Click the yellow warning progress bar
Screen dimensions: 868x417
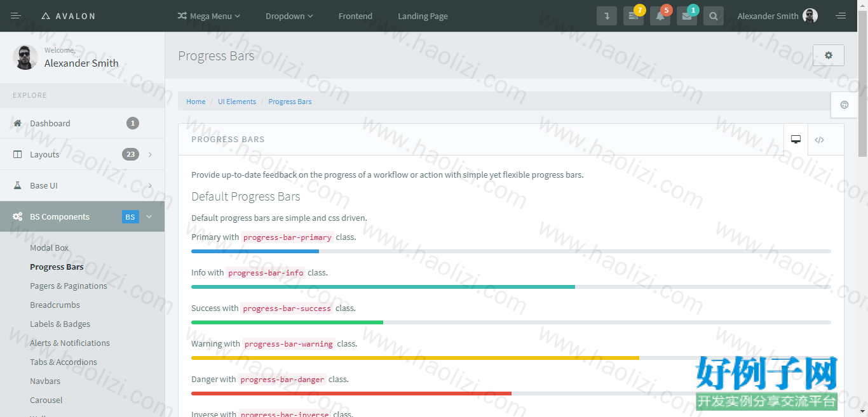pyautogui.click(x=415, y=358)
